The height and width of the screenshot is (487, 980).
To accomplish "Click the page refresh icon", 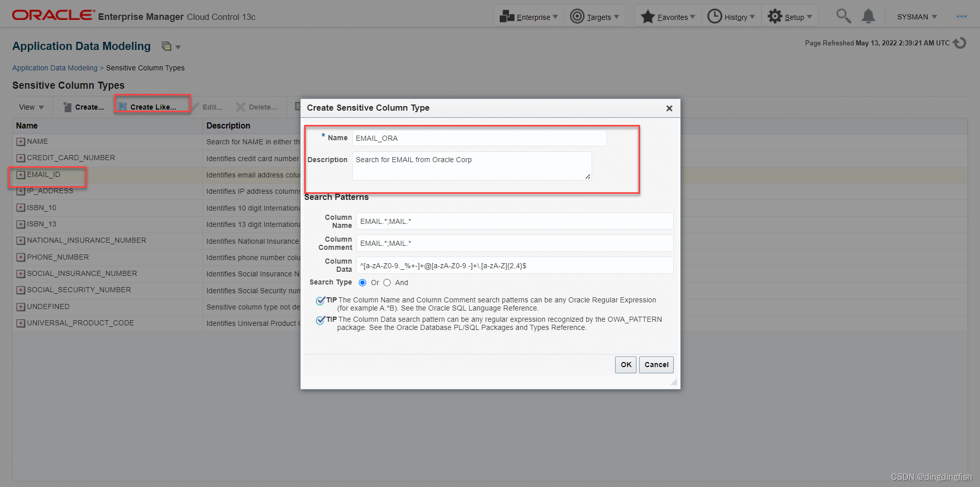I will (x=960, y=43).
